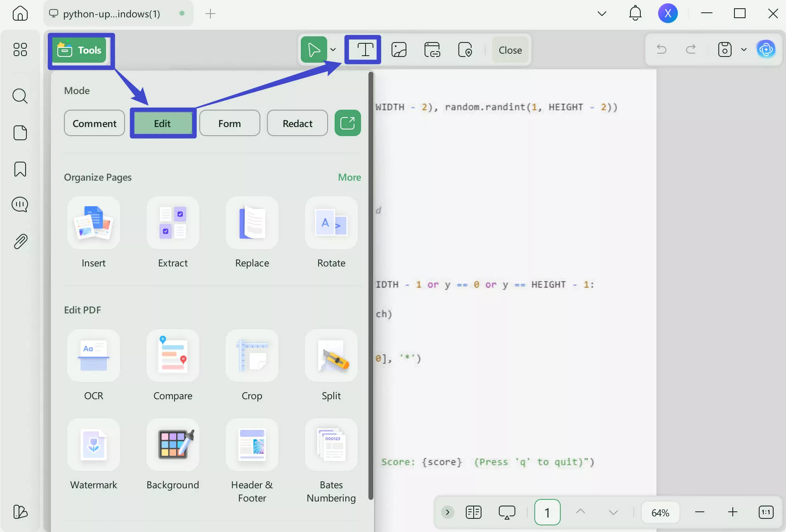Enable Redact mode
786x532 pixels.
297,123
